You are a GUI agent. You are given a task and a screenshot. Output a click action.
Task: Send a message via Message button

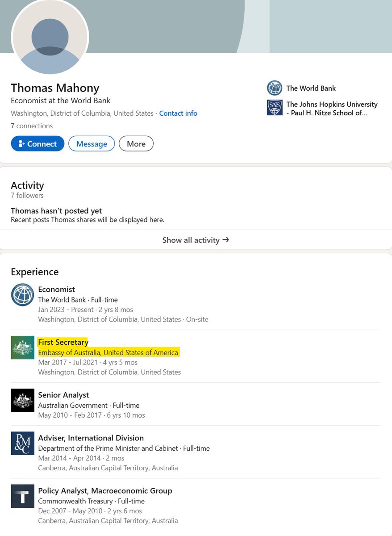tap(92, 144)
